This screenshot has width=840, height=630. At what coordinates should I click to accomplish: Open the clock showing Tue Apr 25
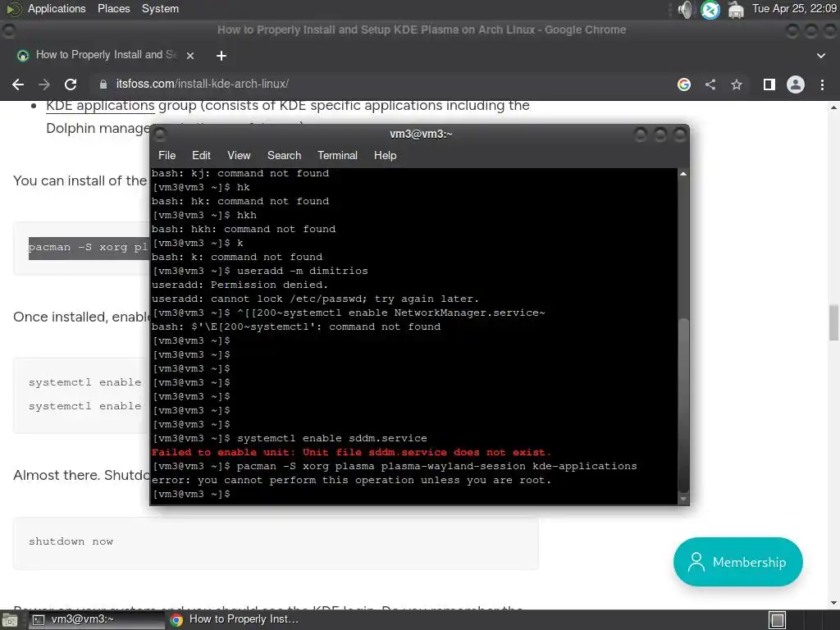[794, 8]
